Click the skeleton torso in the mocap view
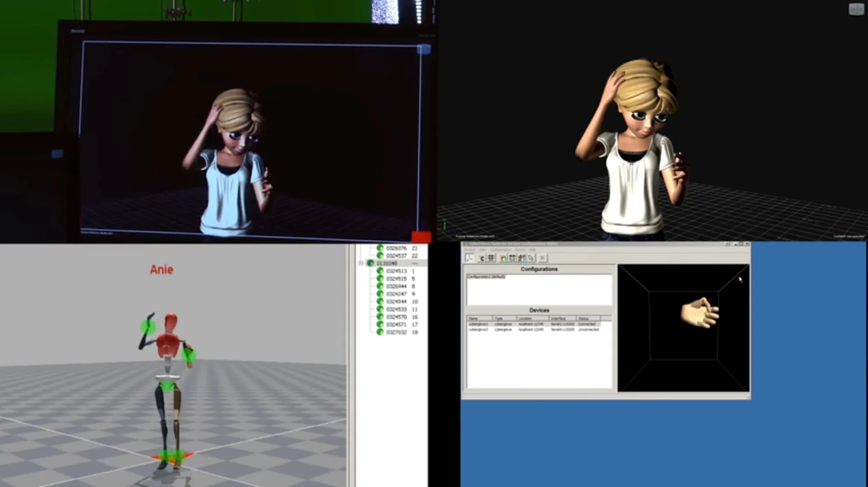 point(169,346)
